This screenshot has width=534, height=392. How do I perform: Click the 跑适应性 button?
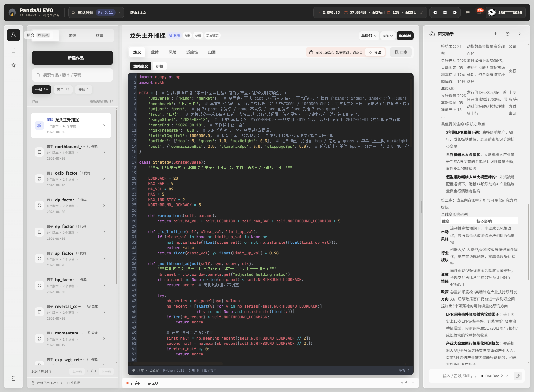coord(405,36)
